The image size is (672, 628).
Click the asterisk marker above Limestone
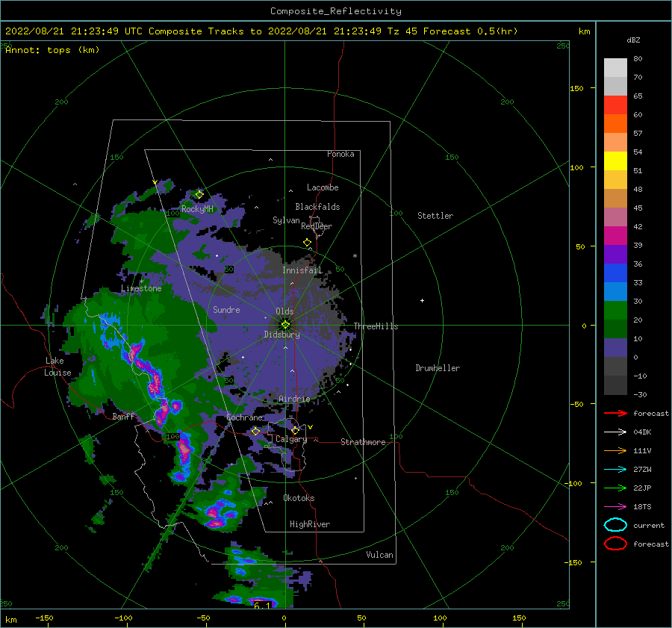tap(141, 282)
